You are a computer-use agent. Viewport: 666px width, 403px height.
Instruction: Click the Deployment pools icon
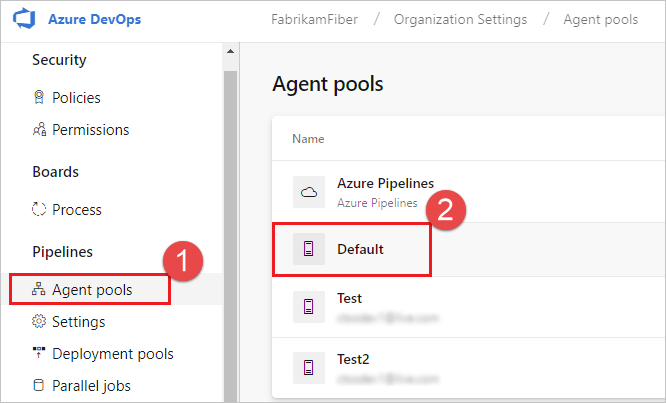pos(40,354)
